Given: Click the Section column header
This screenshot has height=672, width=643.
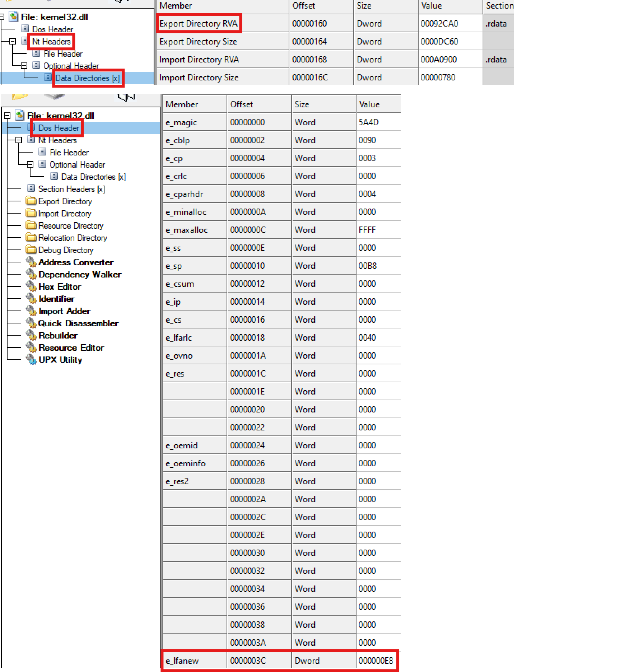Looking at the screenshot, I should click(x=499, y=6).
